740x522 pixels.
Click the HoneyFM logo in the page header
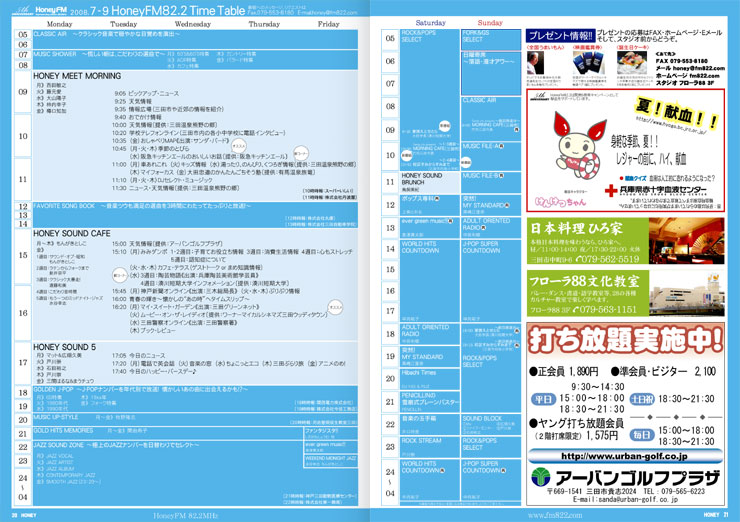pyautogui.click(x=51, y=9)
